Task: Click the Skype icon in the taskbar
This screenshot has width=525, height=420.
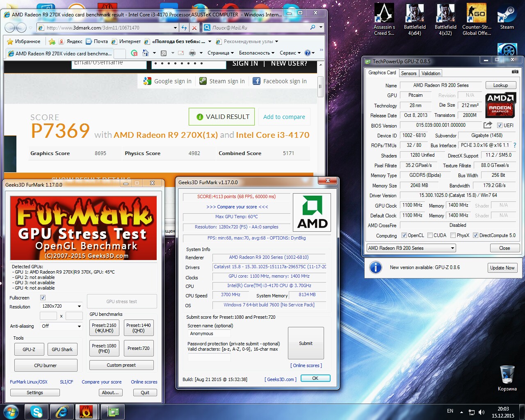Action: point(37,411)
